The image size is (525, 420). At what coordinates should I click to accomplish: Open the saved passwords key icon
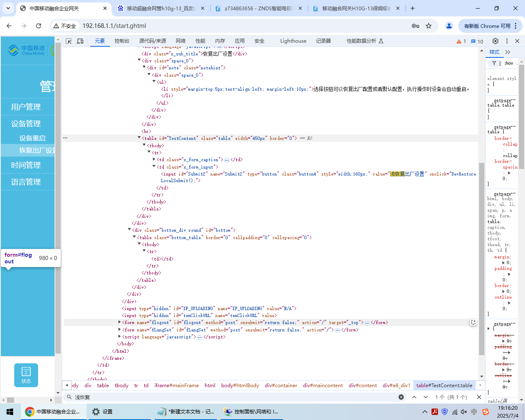(x=415, y=26)
